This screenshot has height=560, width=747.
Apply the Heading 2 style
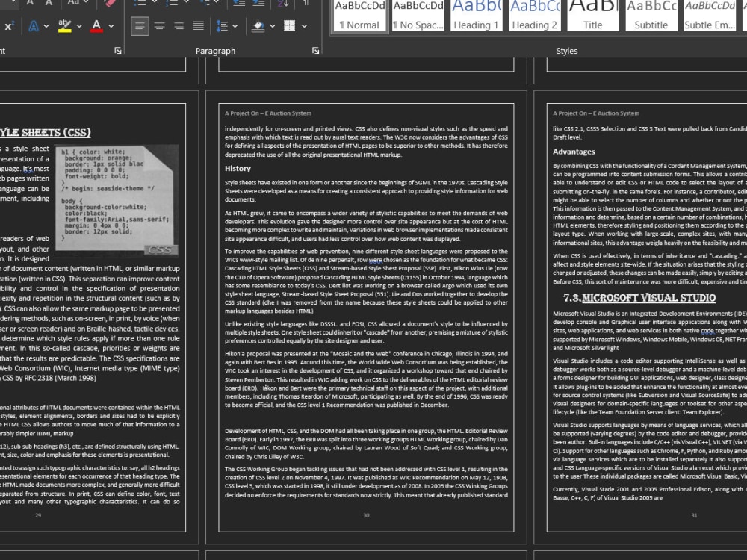534,16
